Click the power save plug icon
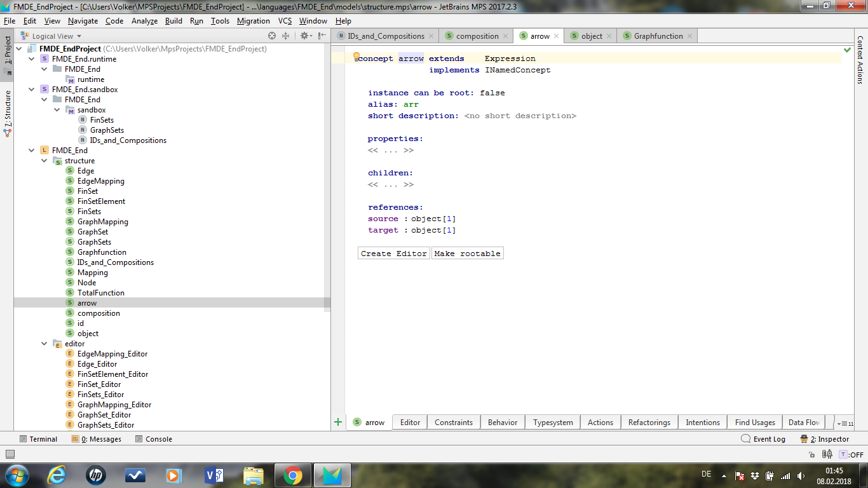The width and height of the screenshot is (868, 488). click(827, 454)
